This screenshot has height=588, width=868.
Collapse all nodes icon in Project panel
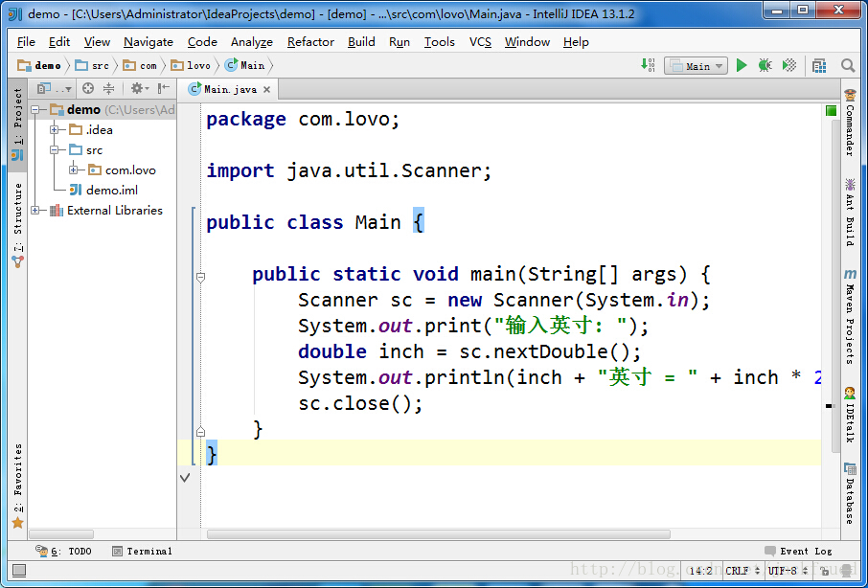click(109, 88)
